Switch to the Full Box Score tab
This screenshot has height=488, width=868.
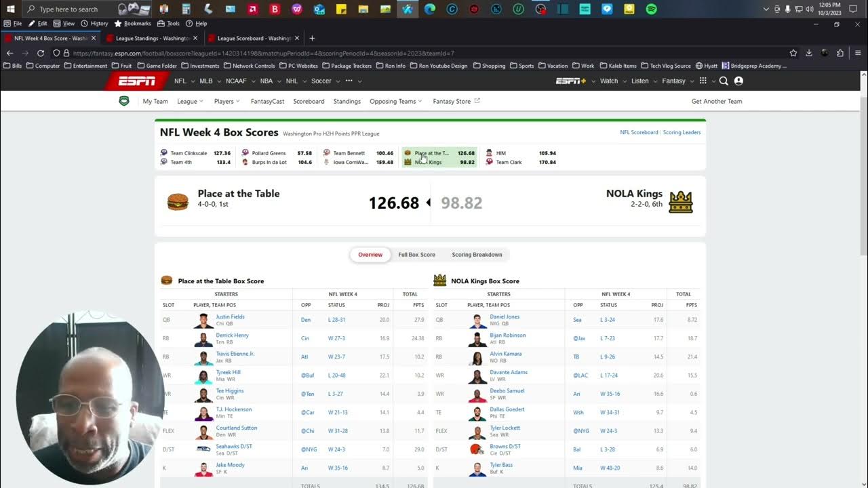pyautogui.click(x=416, y=255)
